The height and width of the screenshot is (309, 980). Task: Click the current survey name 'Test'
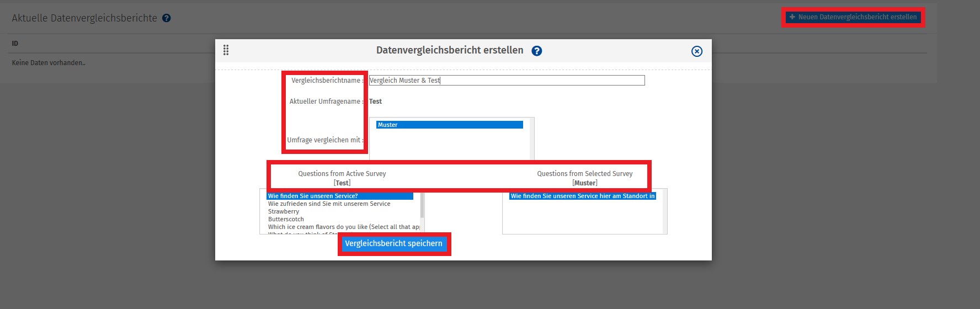click(375, 102)
